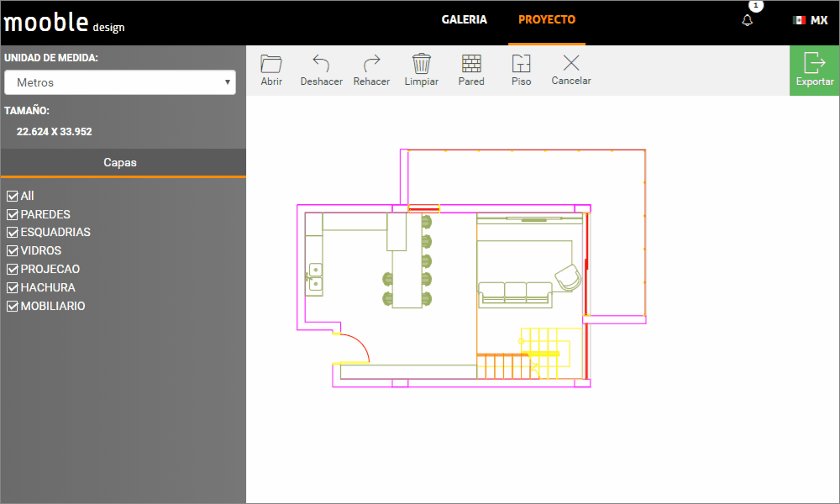Select the Pared wall tool
Viewport: 840px width, 504px height.
[x=471, y=71]
